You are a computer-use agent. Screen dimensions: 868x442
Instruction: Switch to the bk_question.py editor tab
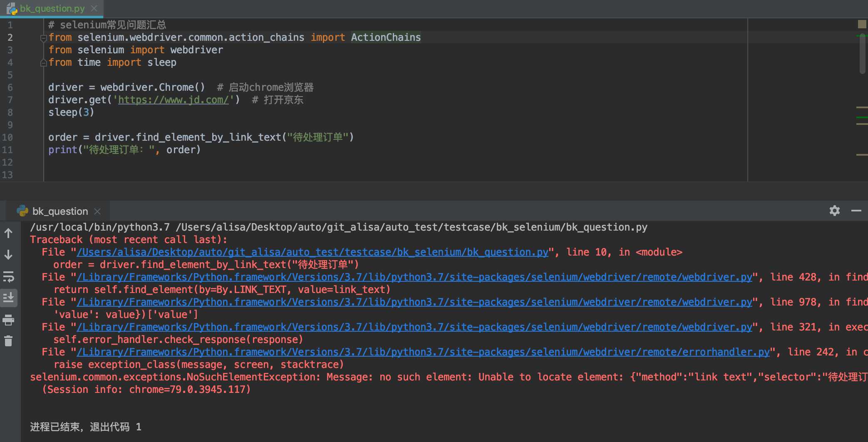[x=52, y=8]
